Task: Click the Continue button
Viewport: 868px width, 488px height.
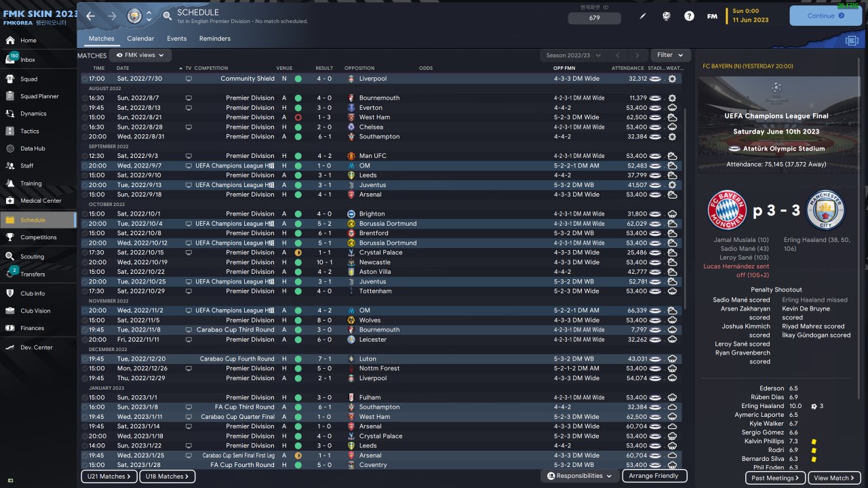Action: (825, 16)
